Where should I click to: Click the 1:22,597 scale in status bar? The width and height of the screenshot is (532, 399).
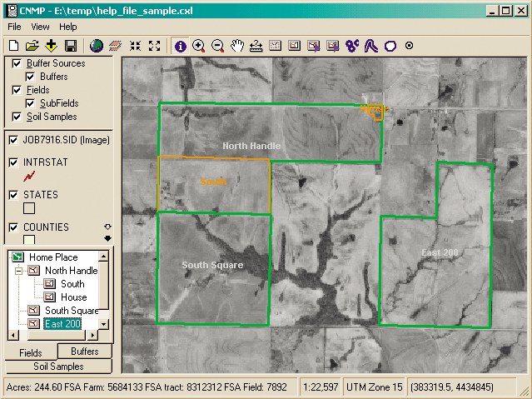[x=321, y=387]
